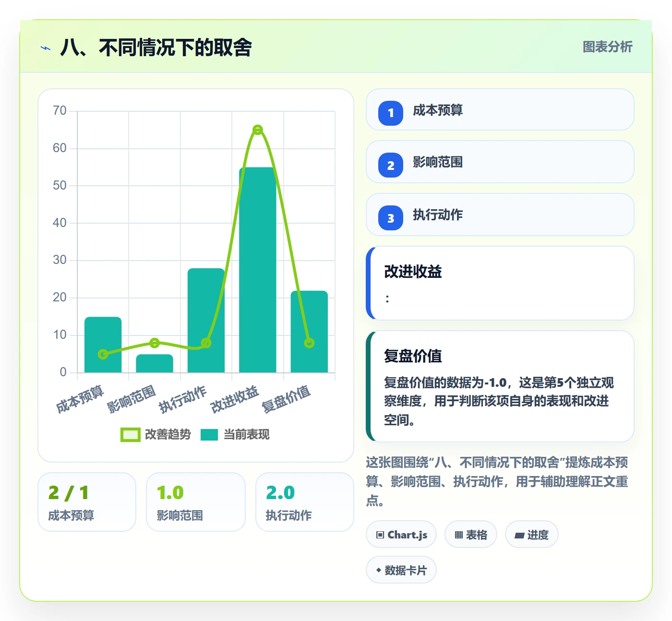Click the 执行动作 x-axis label
672x621 pixels.
183,399
